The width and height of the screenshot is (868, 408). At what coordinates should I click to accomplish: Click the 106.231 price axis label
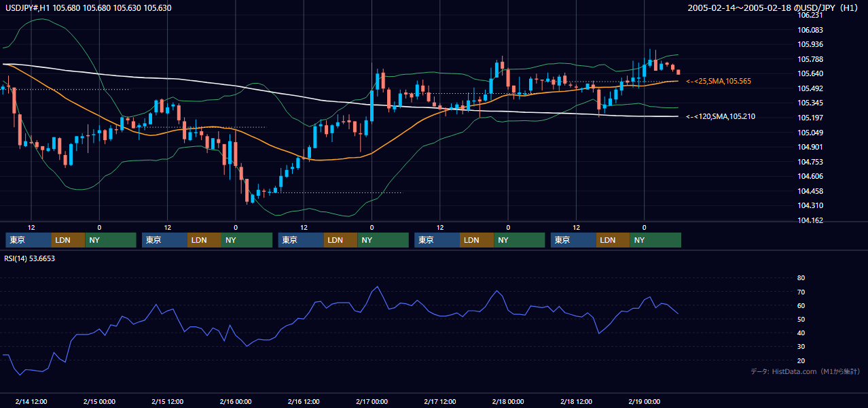810,15
